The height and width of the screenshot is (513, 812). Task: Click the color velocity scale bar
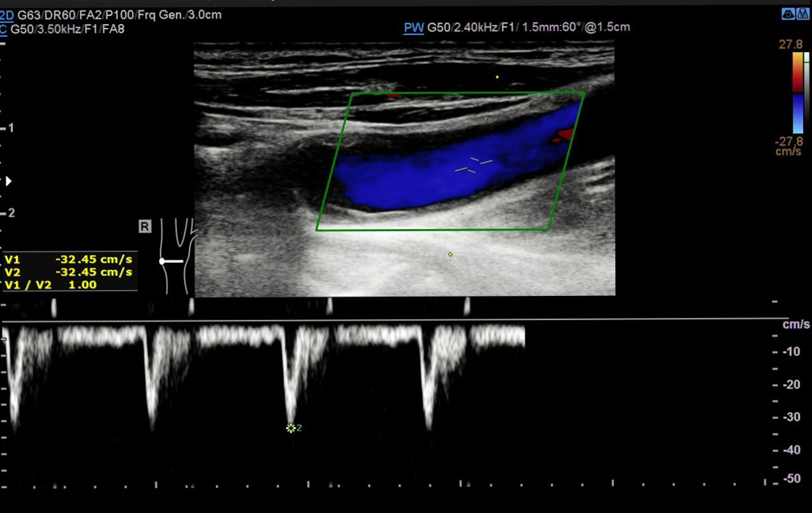798,93
